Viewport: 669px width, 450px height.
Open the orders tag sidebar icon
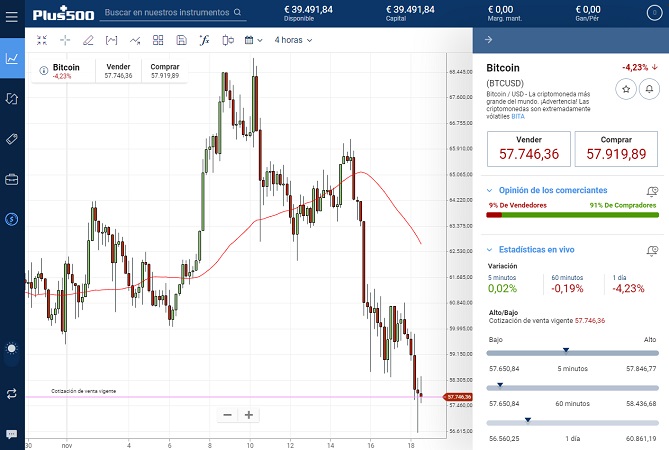pos(12,139)
